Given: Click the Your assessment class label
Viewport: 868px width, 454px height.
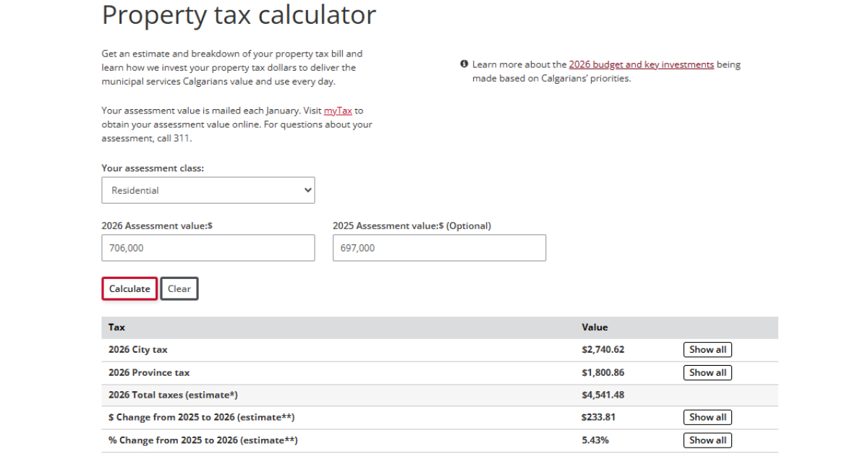Looking at the screenshot, I should [x=153, y=168].
